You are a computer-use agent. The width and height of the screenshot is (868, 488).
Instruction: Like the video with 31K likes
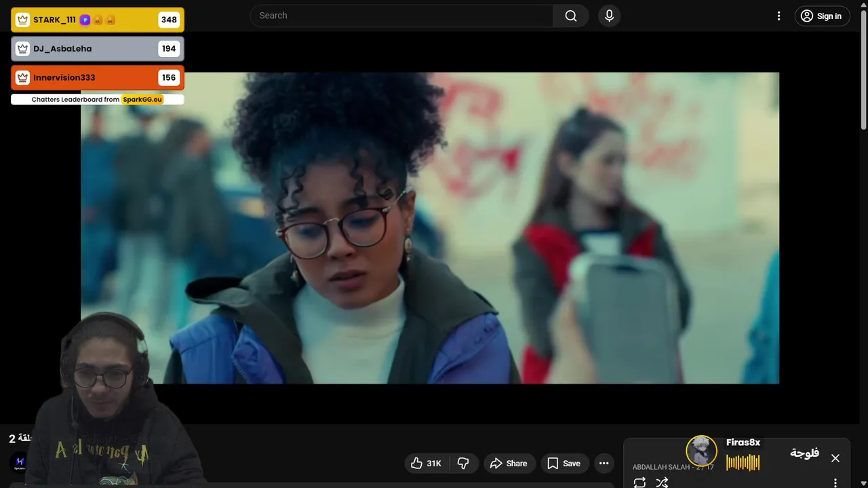(427, 464)
